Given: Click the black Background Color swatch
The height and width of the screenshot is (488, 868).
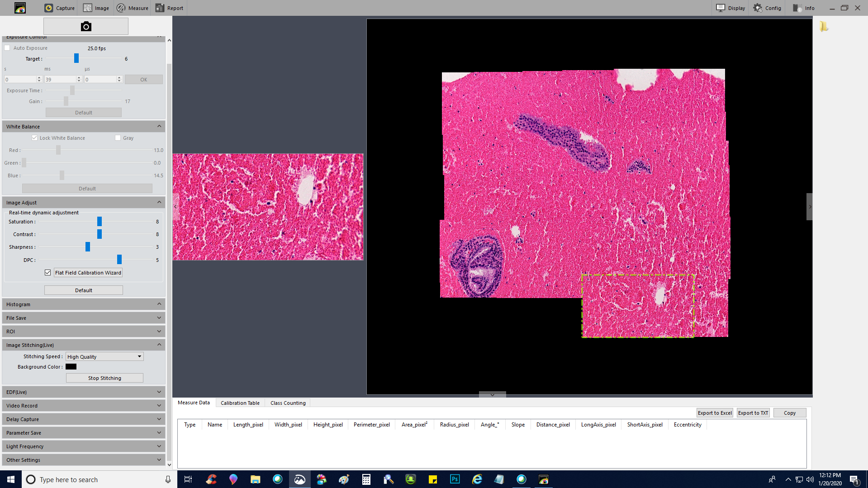Looking at the screenshot, I should (x=71, y=367).
